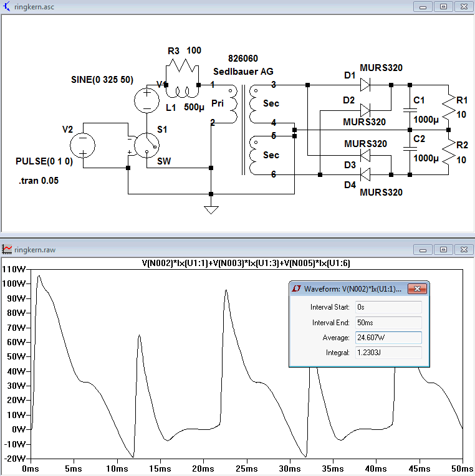Close the Waveform average dialog
475x476 pixels.
coord(417,288)
